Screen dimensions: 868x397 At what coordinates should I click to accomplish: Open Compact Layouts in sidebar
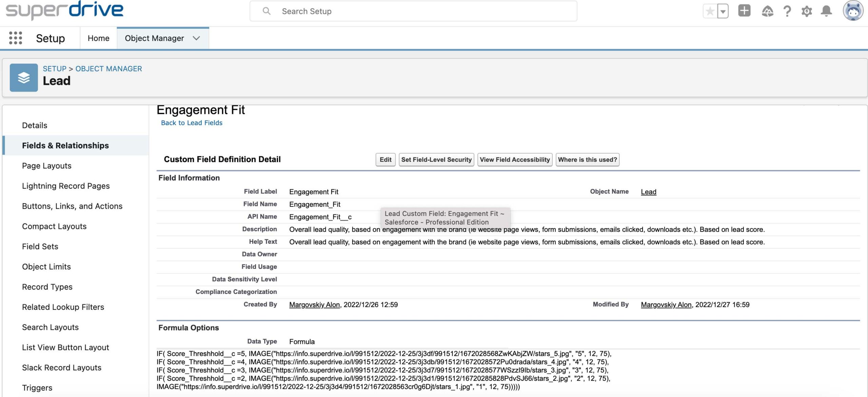[x=54, y=226]
